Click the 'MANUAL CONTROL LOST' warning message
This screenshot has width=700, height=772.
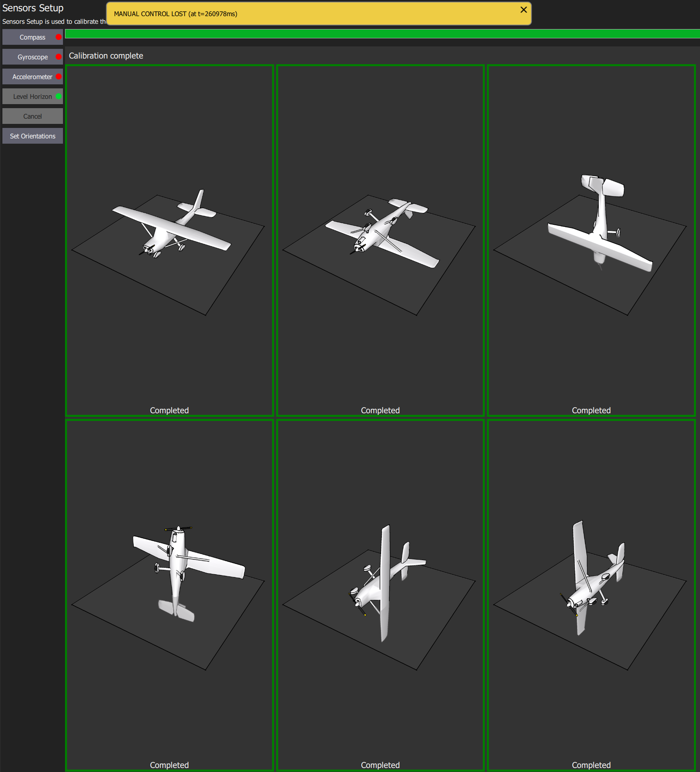176,14
